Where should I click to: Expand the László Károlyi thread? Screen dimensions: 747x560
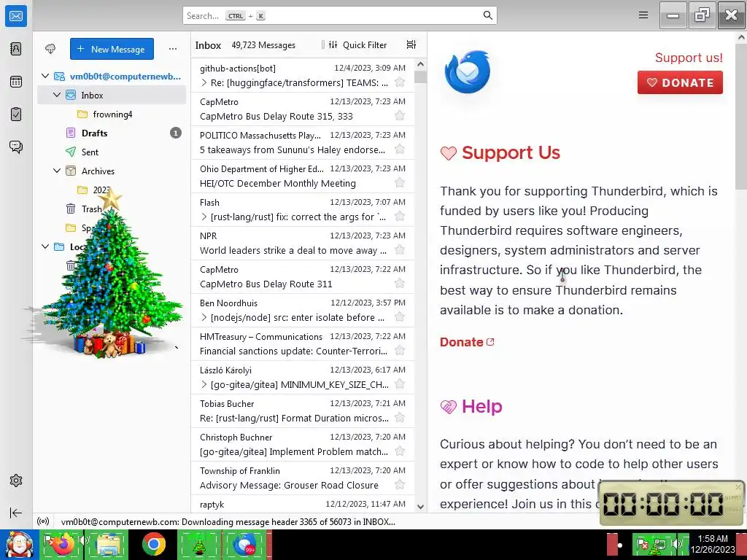[204, 385]
